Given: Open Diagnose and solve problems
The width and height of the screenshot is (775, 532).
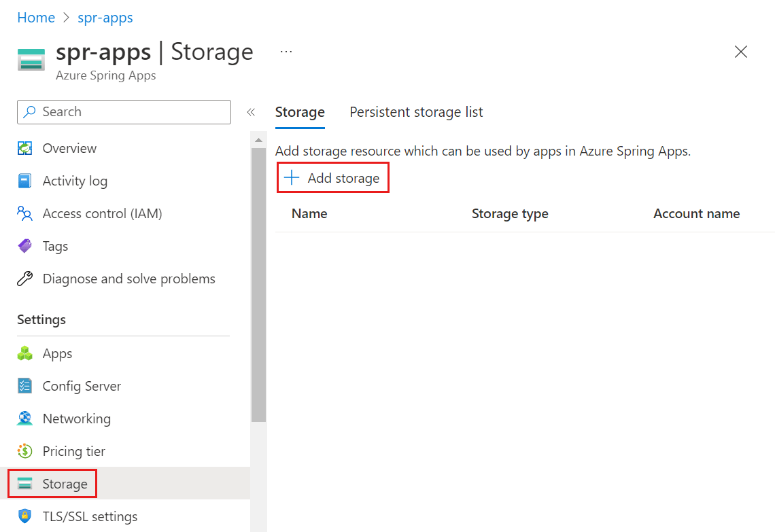Looking at the screenshot, I should (128, 279).
